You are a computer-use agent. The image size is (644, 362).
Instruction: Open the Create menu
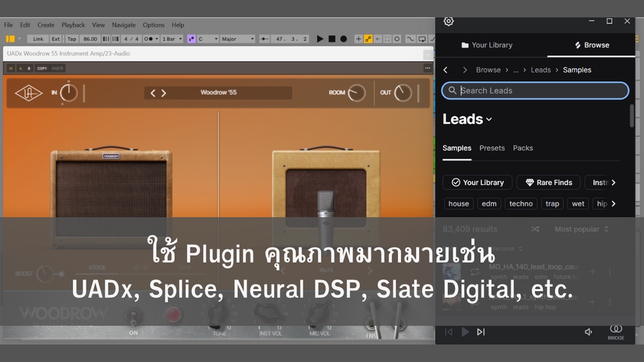[x=46, y=25]
